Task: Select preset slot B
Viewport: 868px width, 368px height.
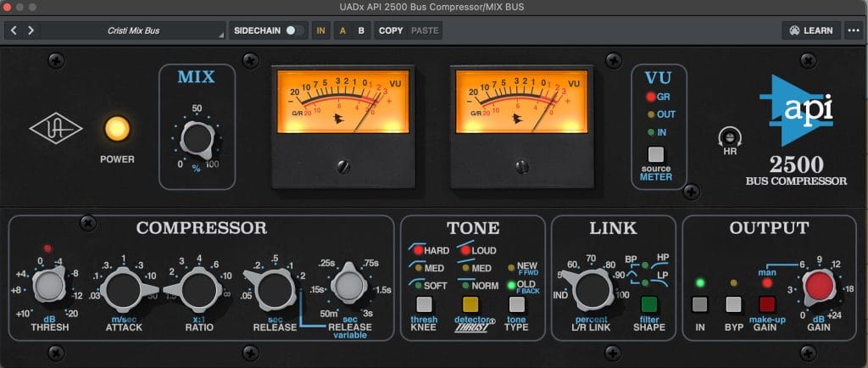Action: (x=360, y=31)
